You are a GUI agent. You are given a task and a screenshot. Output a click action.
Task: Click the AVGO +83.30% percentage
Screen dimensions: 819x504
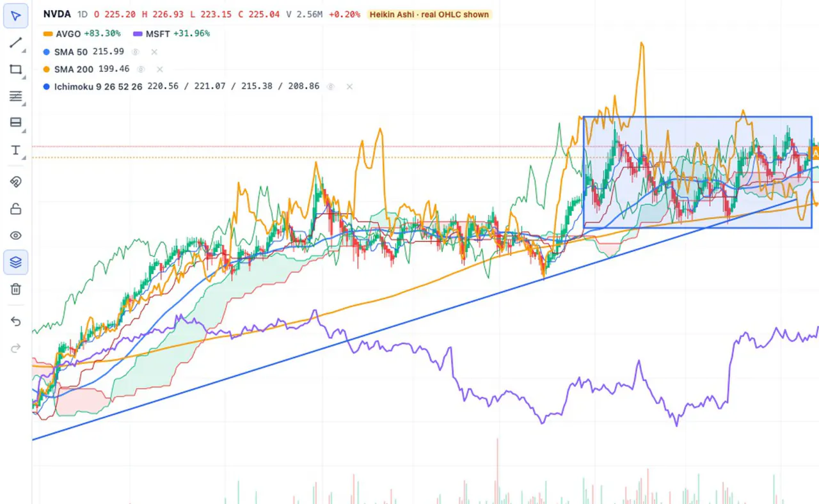click(102, 34)
